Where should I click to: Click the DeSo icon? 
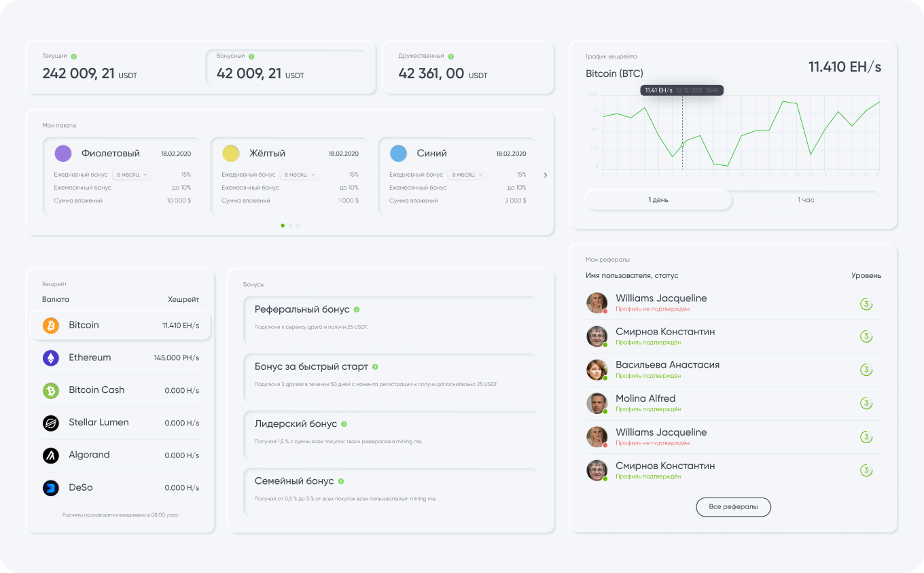pyautogui.click(x=51, y=488)
